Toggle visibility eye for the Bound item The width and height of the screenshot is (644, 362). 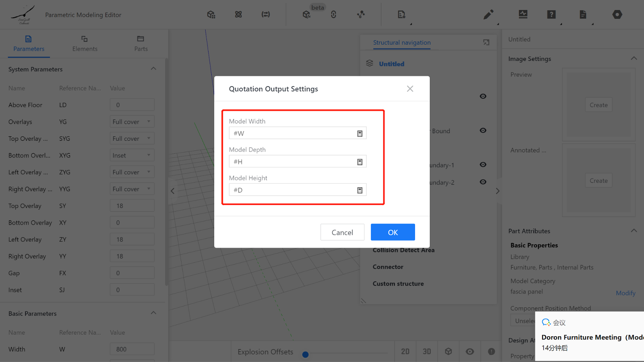point(483,130)
